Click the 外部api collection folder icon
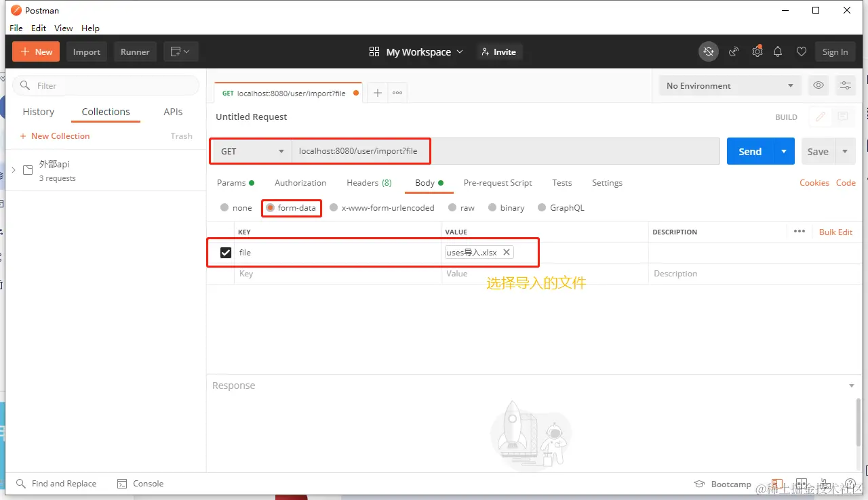Viewport: 868px width, 500px height. (28, 170)
